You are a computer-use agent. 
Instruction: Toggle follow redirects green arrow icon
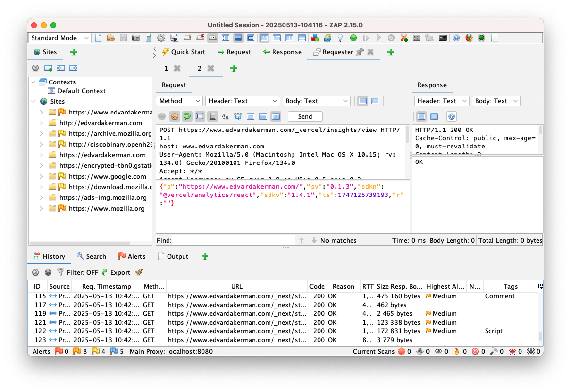click(x=187, y=116)
